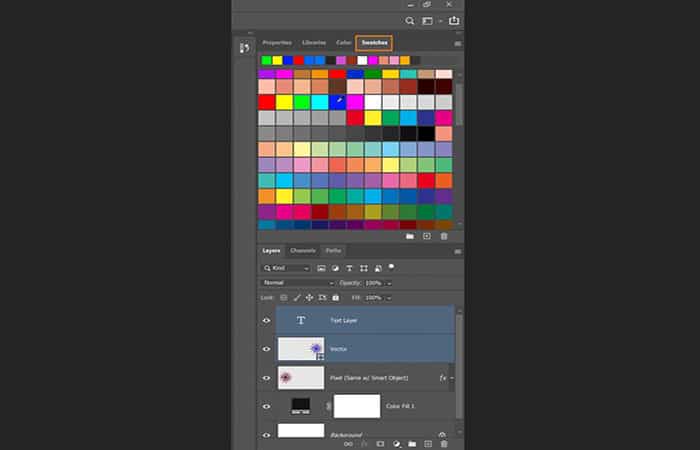
Task: Add a layer mask icon
Action: [380, 444]
